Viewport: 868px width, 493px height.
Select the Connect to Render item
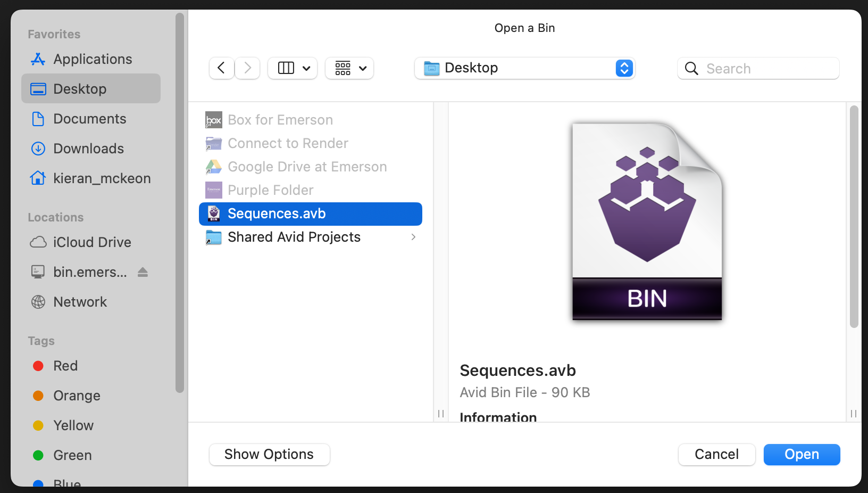click(x=311, y=143)
